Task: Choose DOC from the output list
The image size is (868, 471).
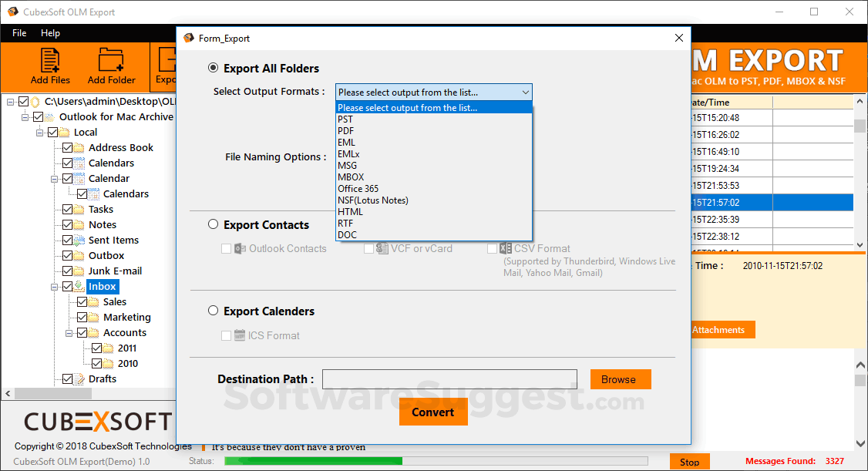Action: [434, 234]
